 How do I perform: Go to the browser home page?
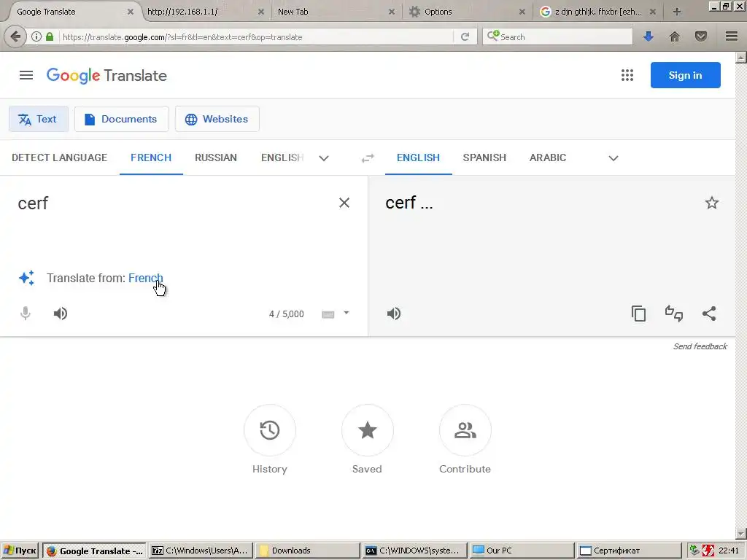point(674,36)
